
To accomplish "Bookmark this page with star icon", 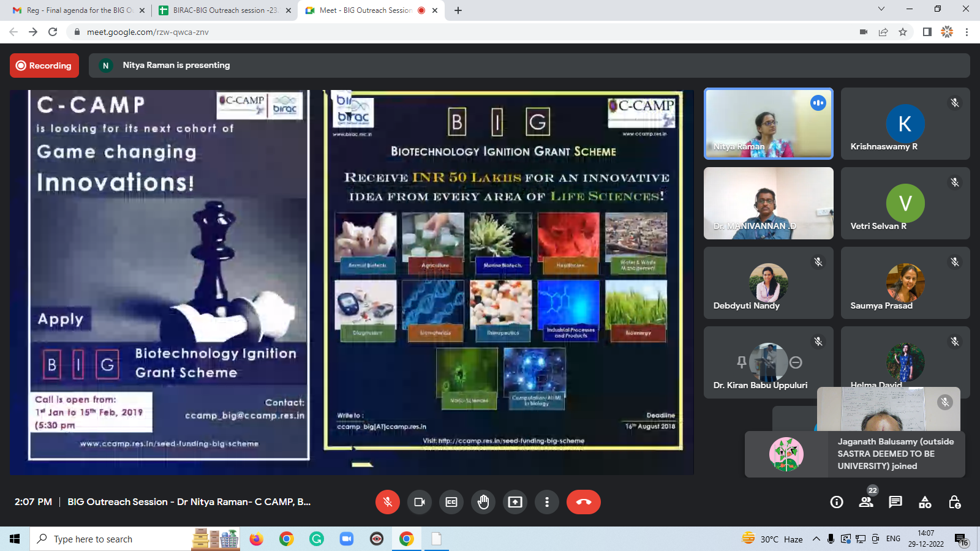I will point(903,32).
